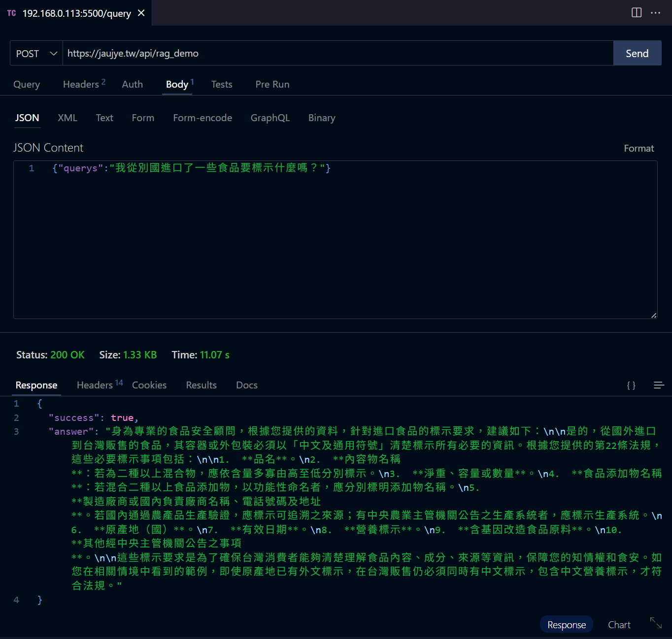Open the request Headers tab
Image resolution: width=672 pixels, height=639 pixels.
pos(84,84)
